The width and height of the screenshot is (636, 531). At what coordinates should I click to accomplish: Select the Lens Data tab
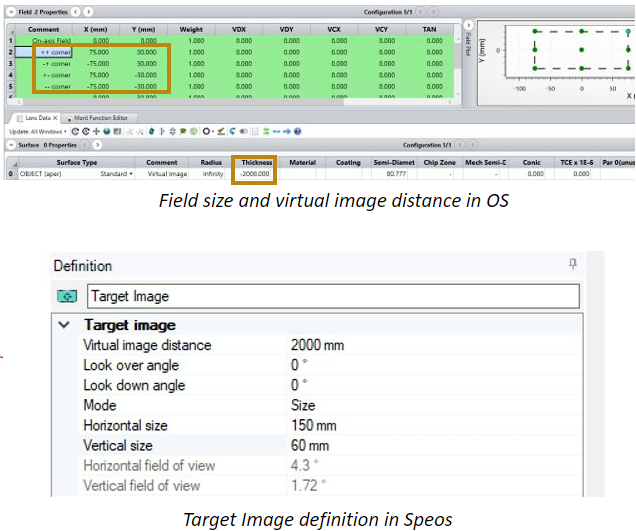pos(37,118)
